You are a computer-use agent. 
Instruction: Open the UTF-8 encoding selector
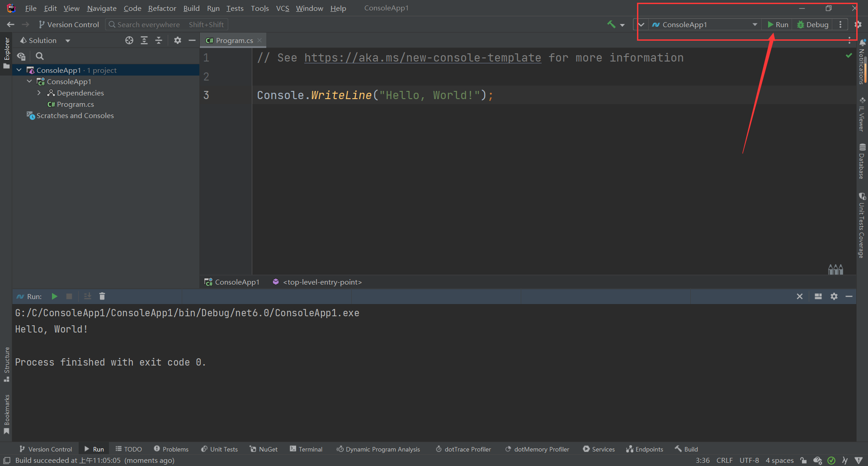pos(749,461)
